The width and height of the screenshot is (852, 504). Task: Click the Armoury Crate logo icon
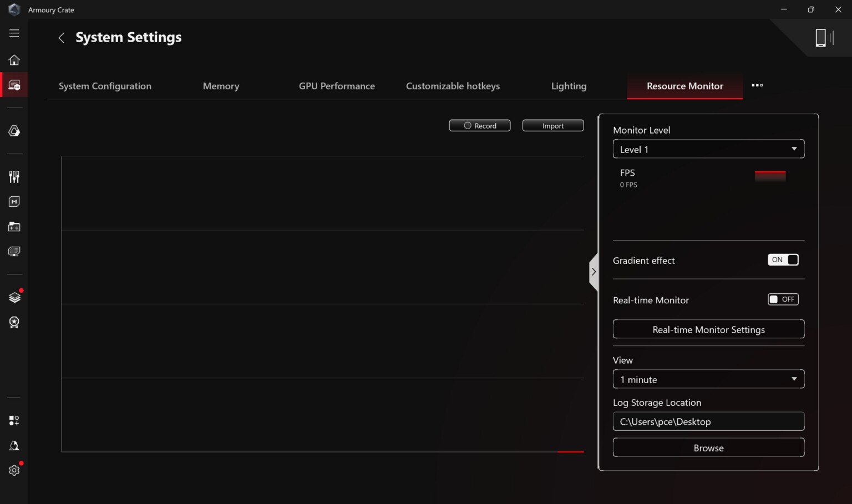14,9
